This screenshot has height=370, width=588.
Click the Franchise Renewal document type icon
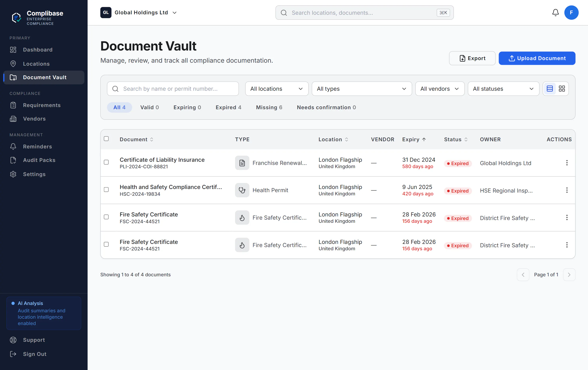242,163
